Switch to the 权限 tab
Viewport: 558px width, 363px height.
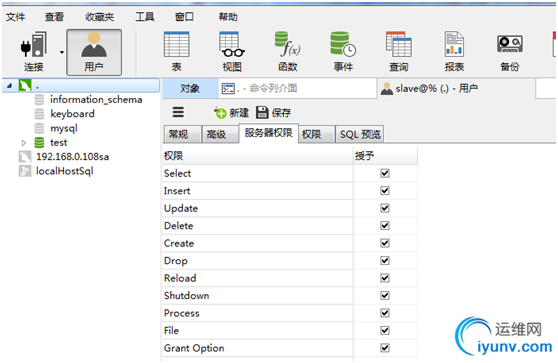pyautogui.click(x=316, y=135)
